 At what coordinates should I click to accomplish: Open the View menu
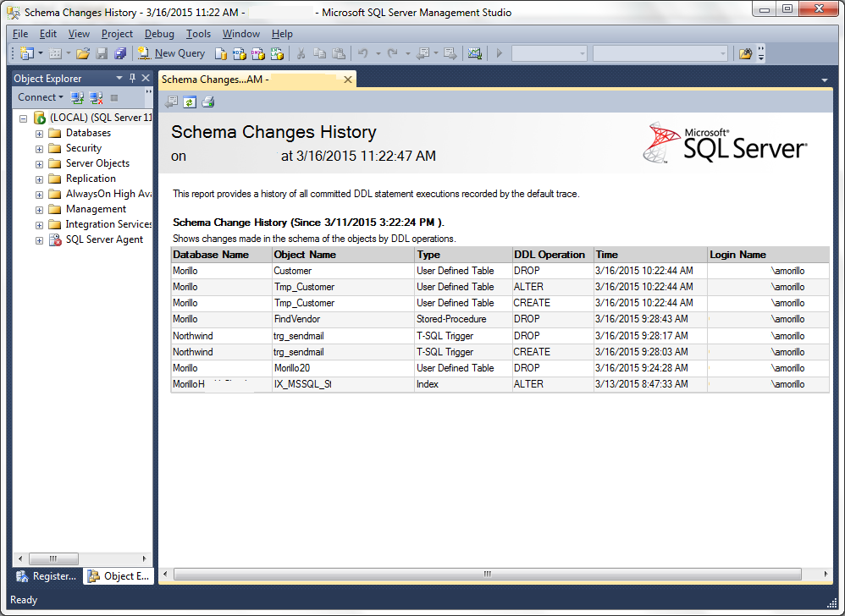pyautogui.click(x=79, y=34)
